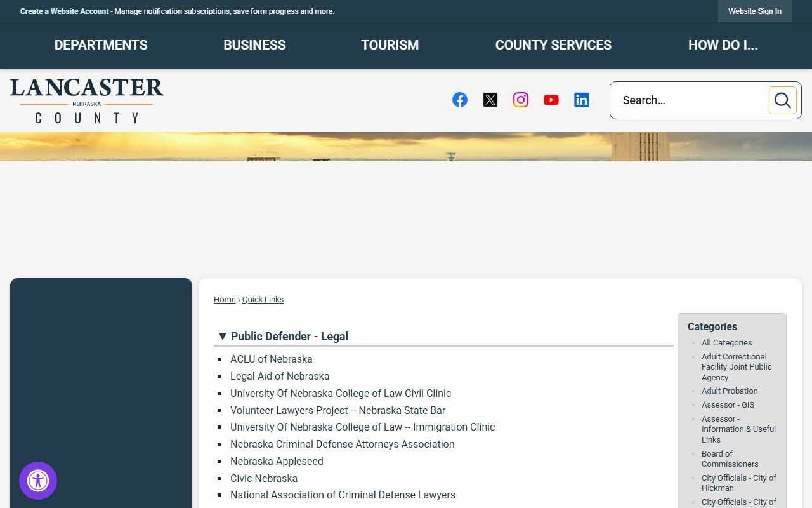Viewport: 812px width, 508px height.
Task: Open the accessibility options widget
Action: (x=38, y=481)
